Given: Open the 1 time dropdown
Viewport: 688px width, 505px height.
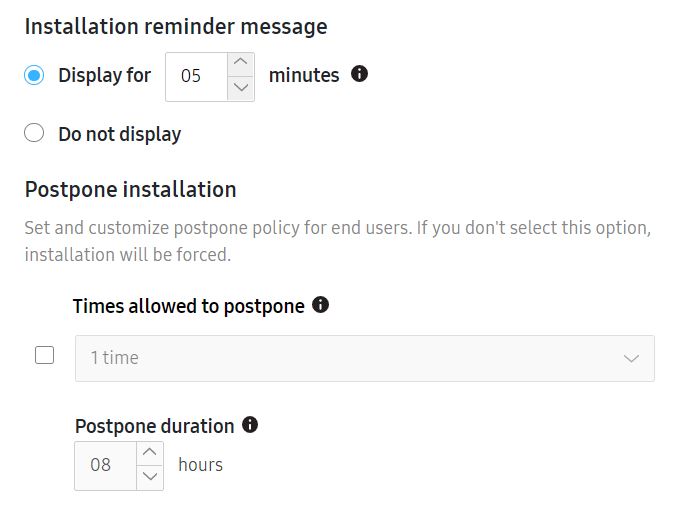Looking at the screenshot, I should click(x=365, y=358).
